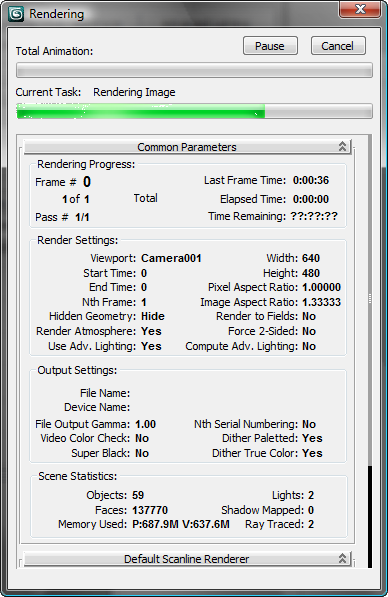
Task: Expand the Default Scanline Renderer rollout
Action: click(187, 559)
